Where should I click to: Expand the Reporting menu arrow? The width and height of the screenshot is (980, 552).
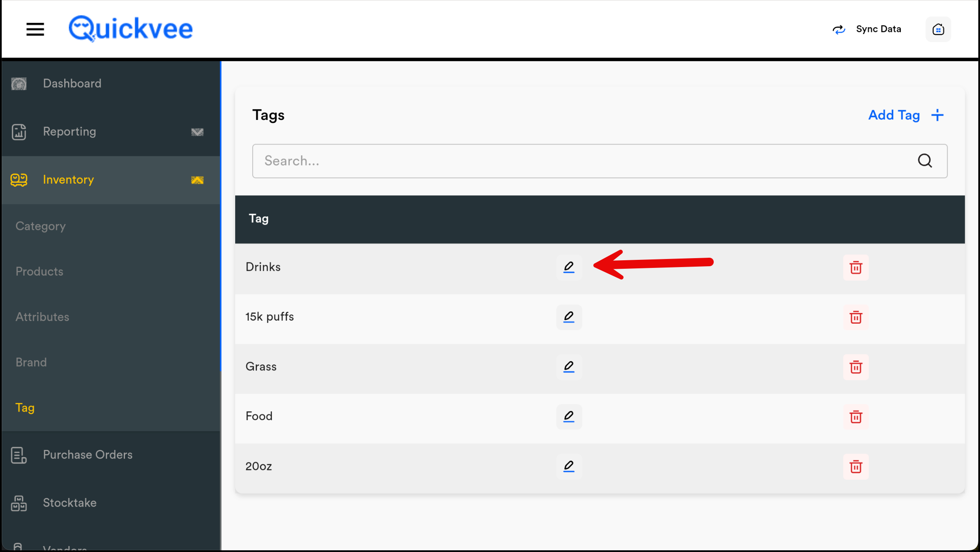[197, 132]
